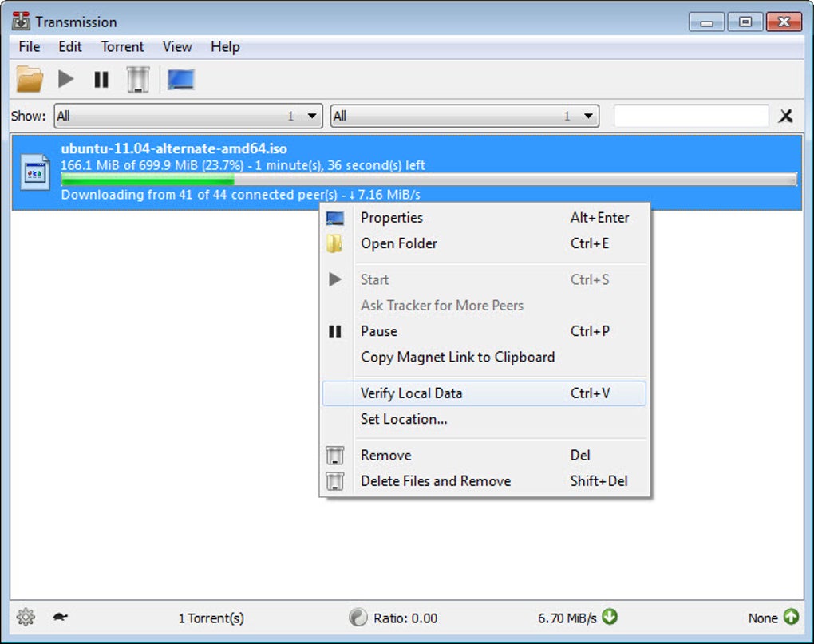This screenshot has width=814, height=644.
Task: Click the 1 Torrent(s) status text
Action: [x=211, y=618]
